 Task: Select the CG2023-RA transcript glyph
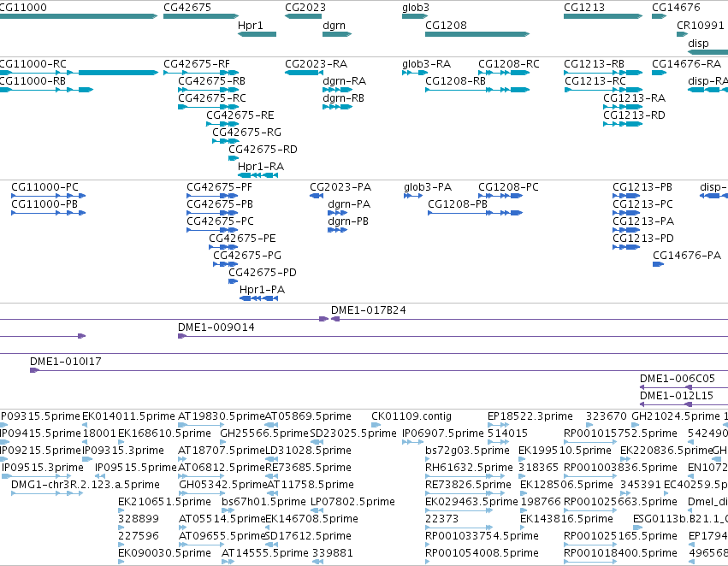click(304, 73)
